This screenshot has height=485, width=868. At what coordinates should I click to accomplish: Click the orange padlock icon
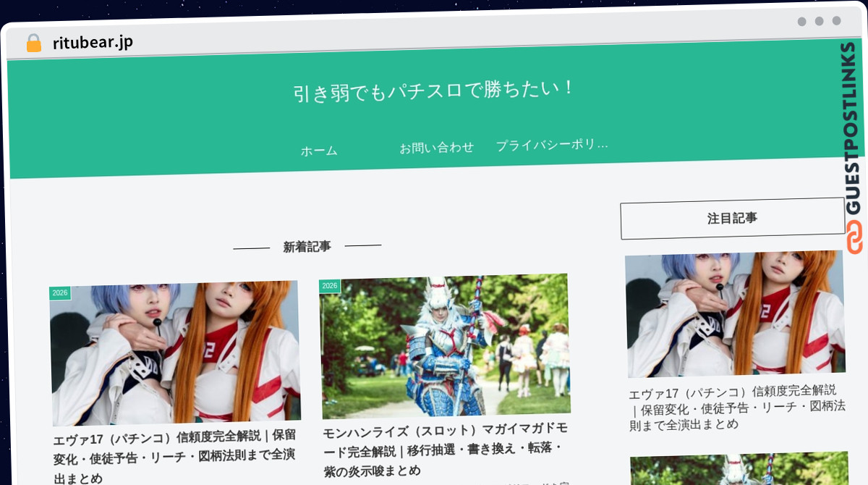(x=33, y=43)
